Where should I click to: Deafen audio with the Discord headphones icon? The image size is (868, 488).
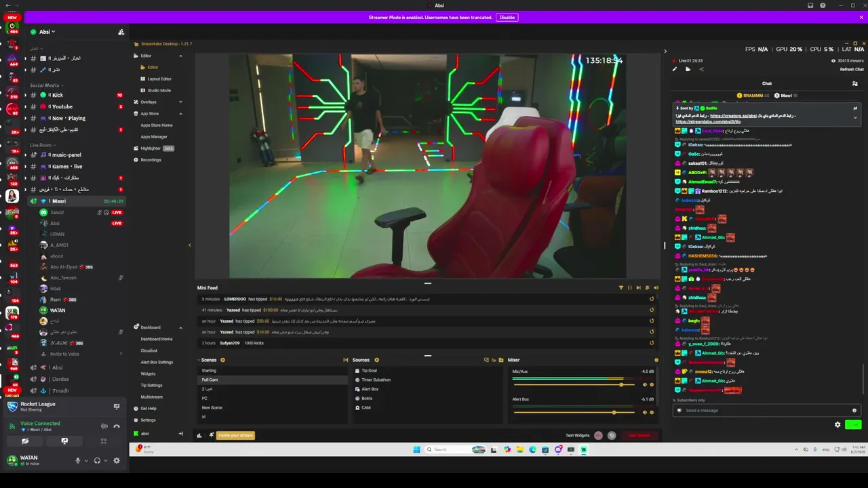[97, 460]
